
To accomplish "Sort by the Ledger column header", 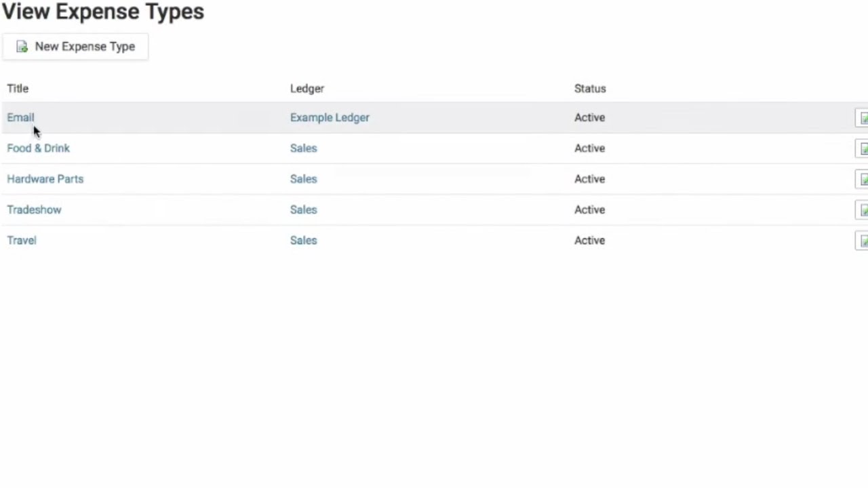I will (x=307, y=88).
